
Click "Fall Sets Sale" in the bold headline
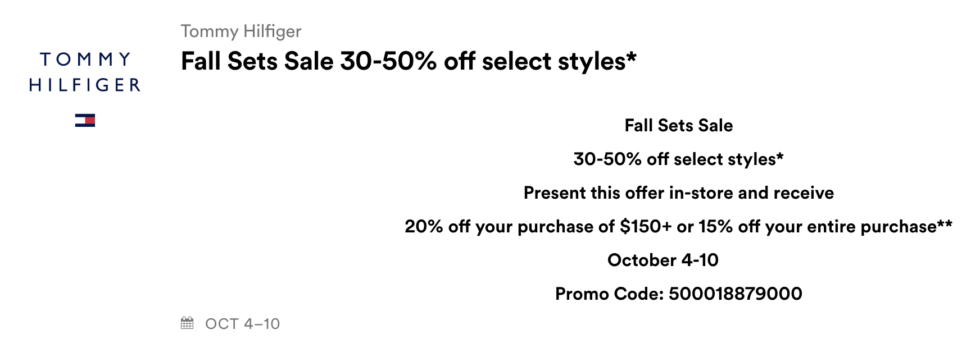(x=257, y=61)
